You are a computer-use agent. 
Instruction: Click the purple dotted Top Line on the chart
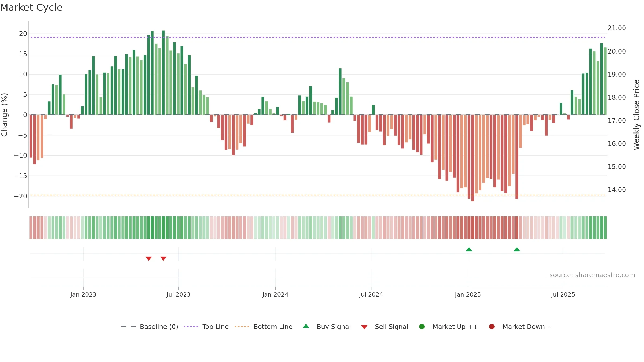tap(318, 37)
